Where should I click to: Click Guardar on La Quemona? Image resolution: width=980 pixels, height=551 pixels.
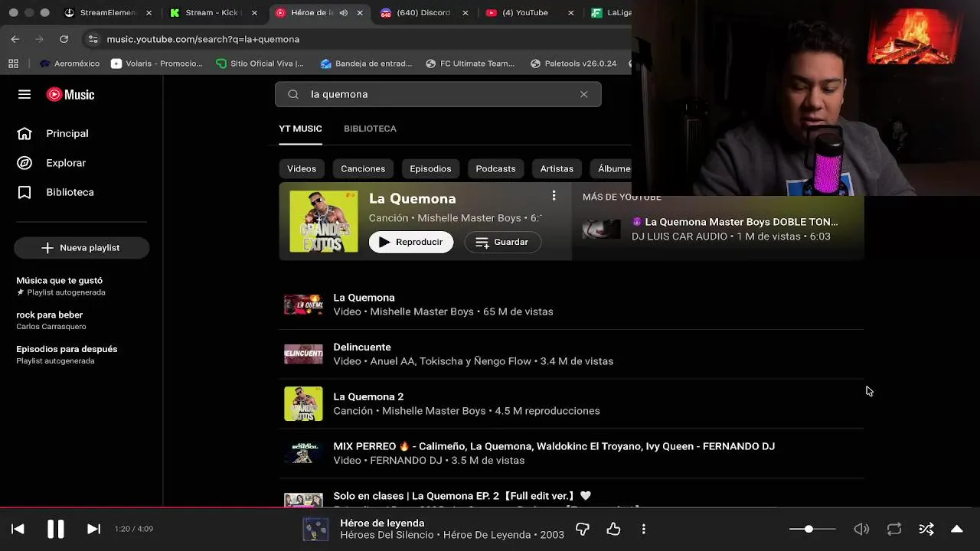pyautogui.click(x=502, y=242)
